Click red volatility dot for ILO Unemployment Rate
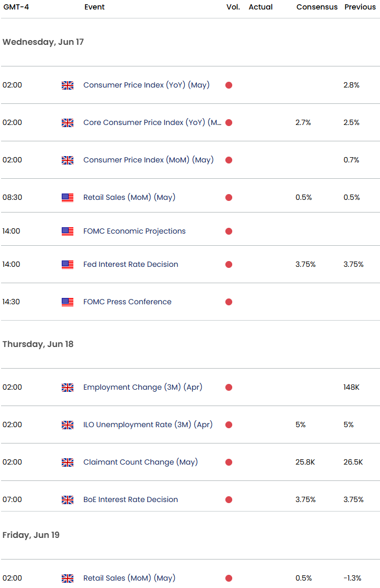 [229, 425]
